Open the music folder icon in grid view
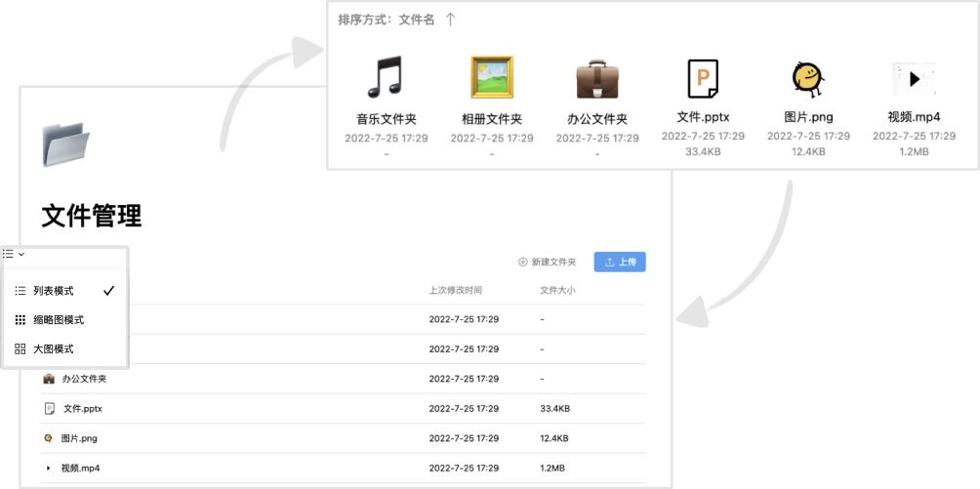 386,77
